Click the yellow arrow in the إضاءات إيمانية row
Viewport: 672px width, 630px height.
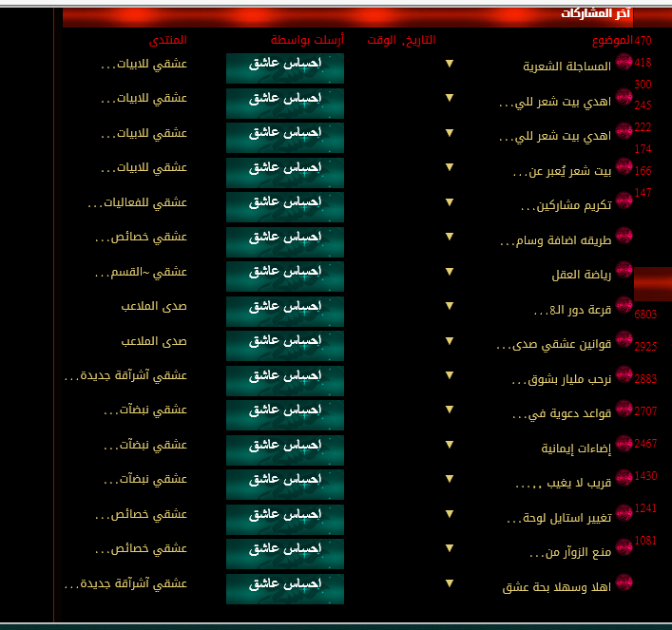[x=450, y=445]
